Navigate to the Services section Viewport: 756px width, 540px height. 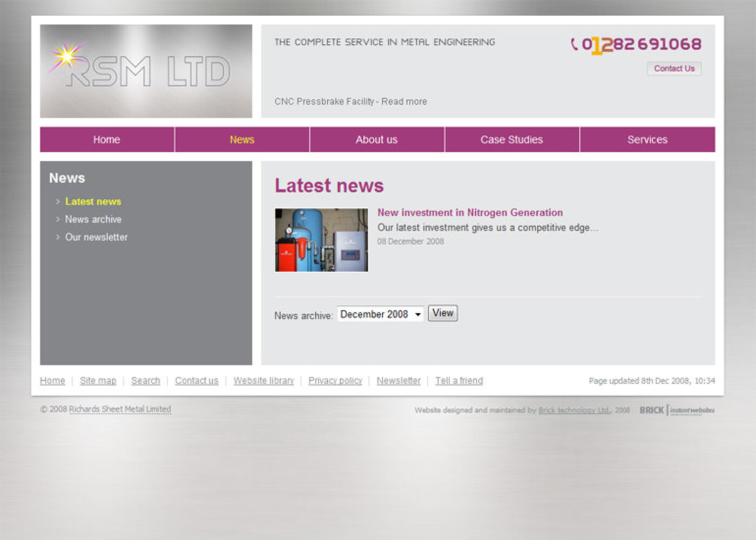point(647,139)
